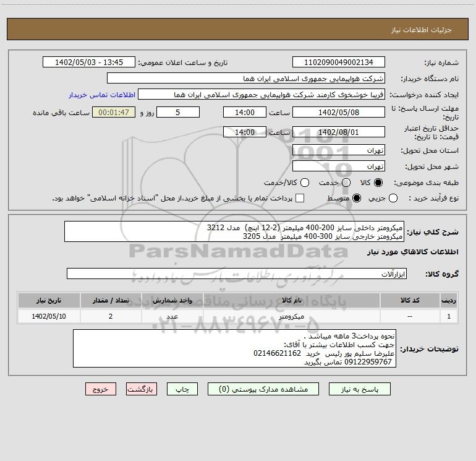Choose the 'متوسط' purchase type radio
The height and width of the screenshot is (461, 476).
pos(356,198)
